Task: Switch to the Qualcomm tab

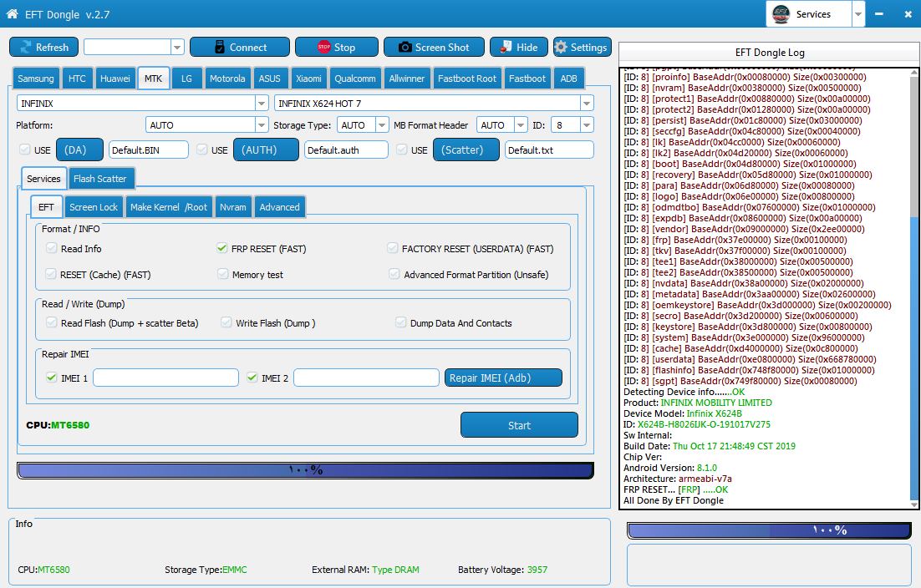Action: (354, 79)
